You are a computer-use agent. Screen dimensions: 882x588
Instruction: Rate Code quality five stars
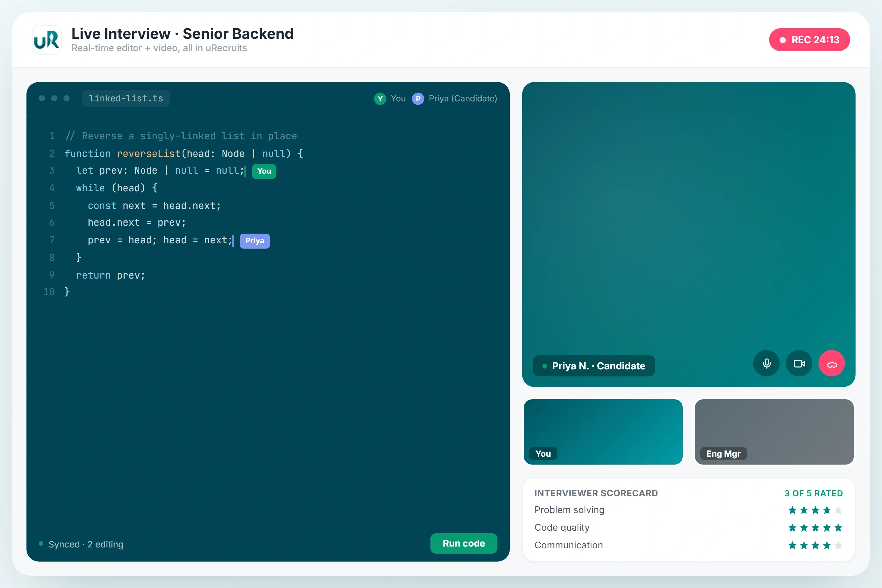point(838,528)
